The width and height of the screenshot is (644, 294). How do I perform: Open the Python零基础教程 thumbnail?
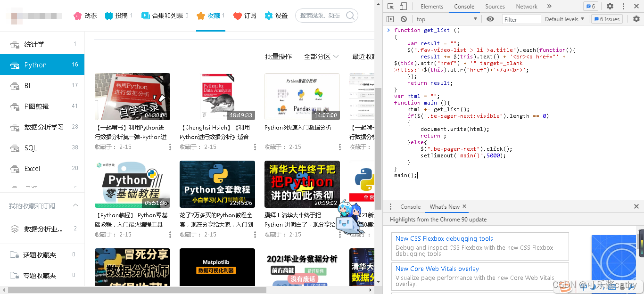pyautogui.click(x=132, y=184)
